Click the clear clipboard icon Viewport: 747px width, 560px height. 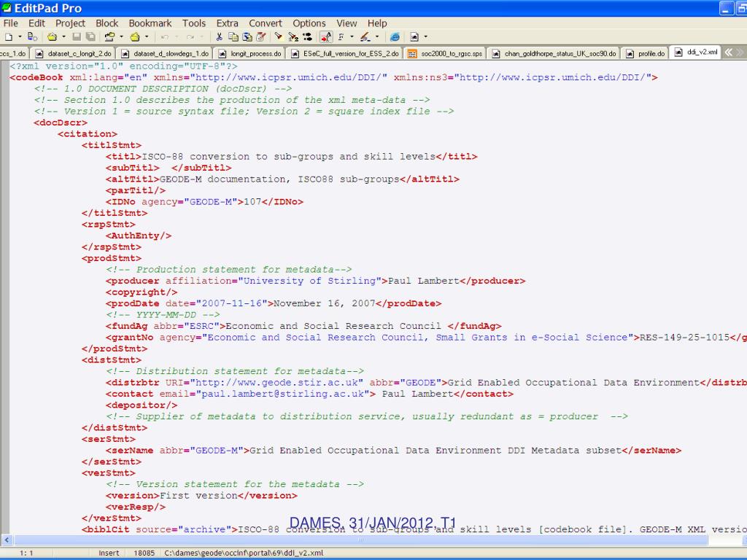click(x=261, y=36)
